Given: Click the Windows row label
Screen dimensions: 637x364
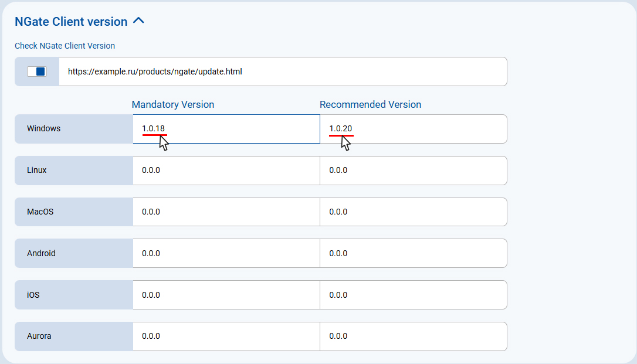Looking at the screenshot, I should click(x=44, y=128).
